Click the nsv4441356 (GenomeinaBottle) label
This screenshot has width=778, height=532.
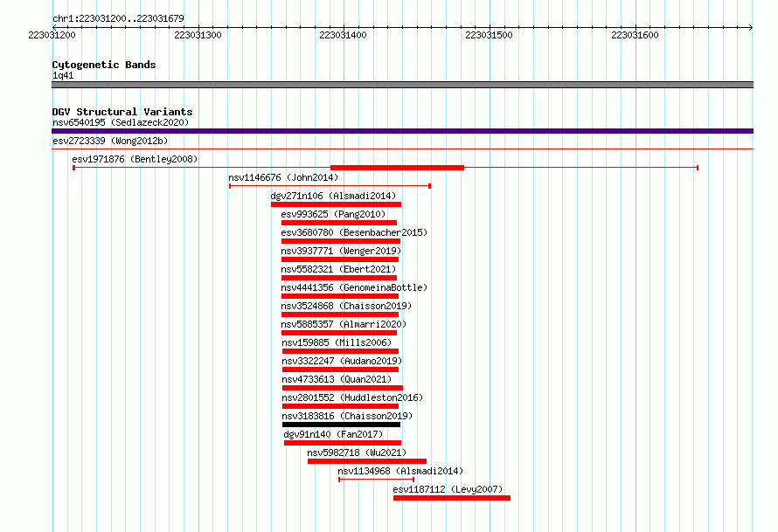click(x=354, y=287)
